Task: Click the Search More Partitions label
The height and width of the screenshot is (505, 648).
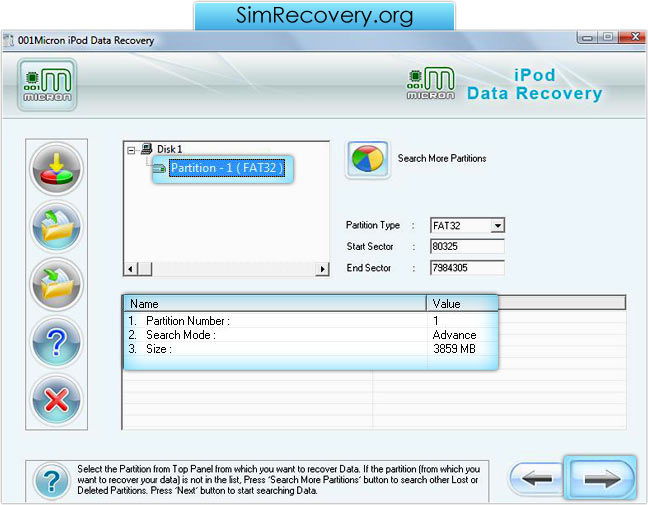Action: click(x=442, y=158)
